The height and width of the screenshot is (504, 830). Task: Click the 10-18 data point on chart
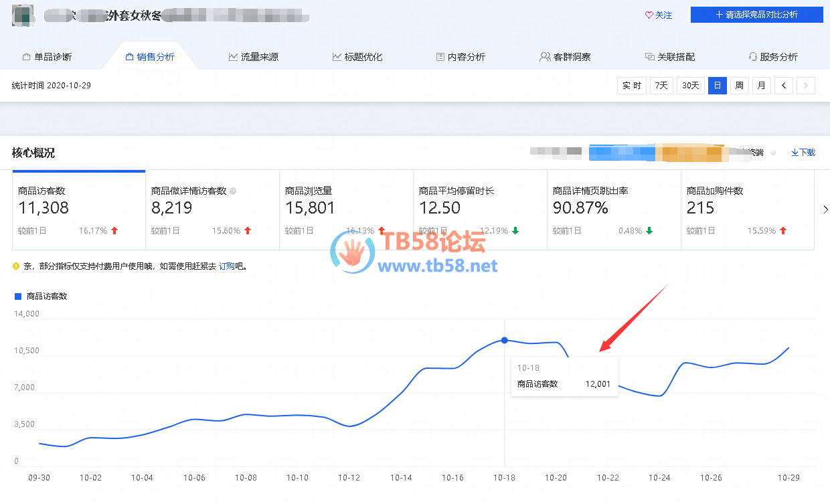coord(505,341)
